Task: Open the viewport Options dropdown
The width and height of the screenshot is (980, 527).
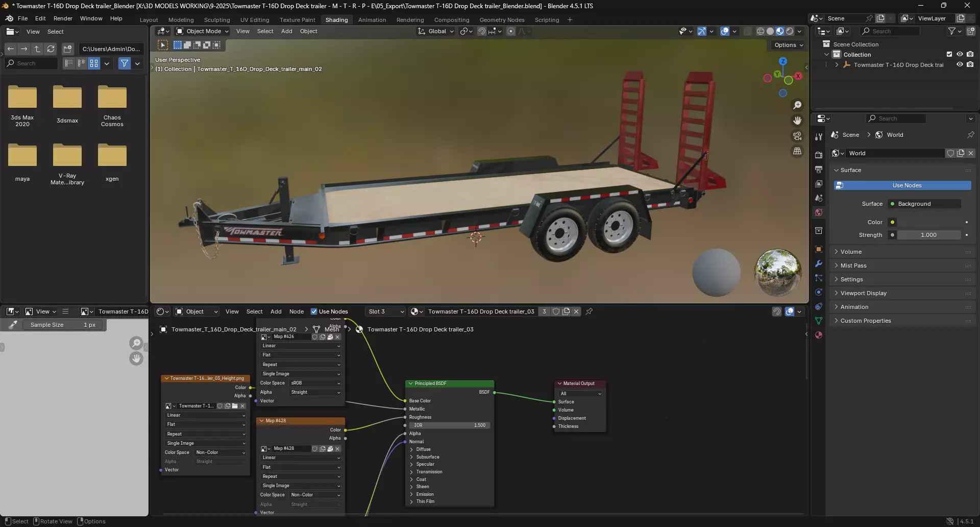Action: 788,45
